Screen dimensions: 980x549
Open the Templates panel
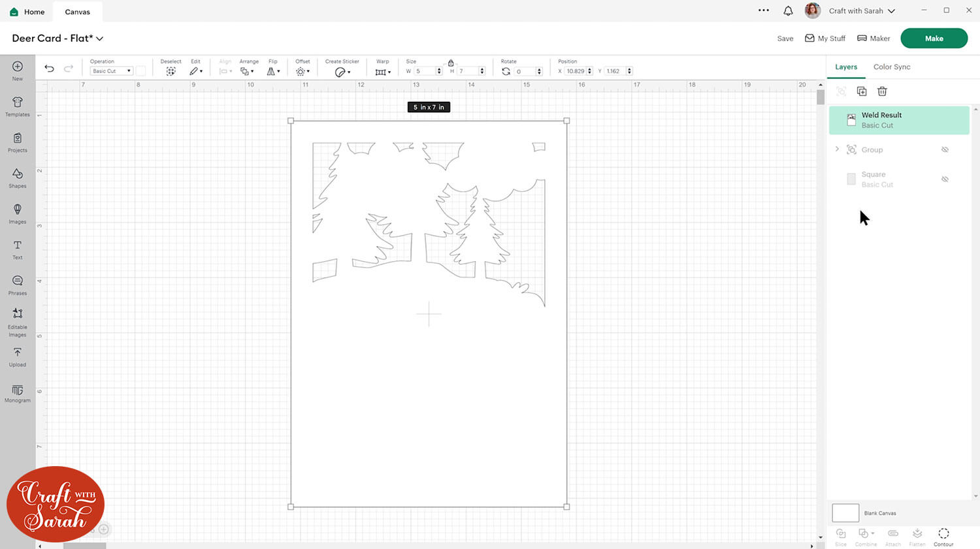pos(18,106)
